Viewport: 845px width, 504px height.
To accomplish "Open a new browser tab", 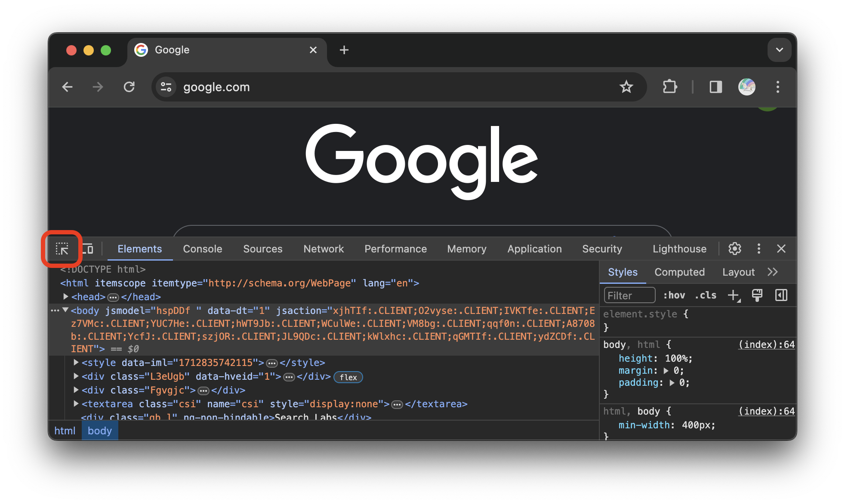I will pos(344,50).
